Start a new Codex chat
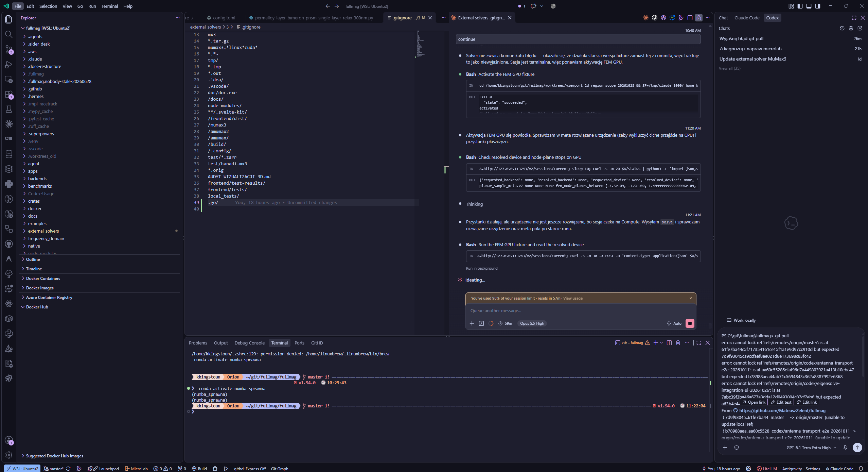The height and width of the screenshot is (472, 868). tap(860, 28)
